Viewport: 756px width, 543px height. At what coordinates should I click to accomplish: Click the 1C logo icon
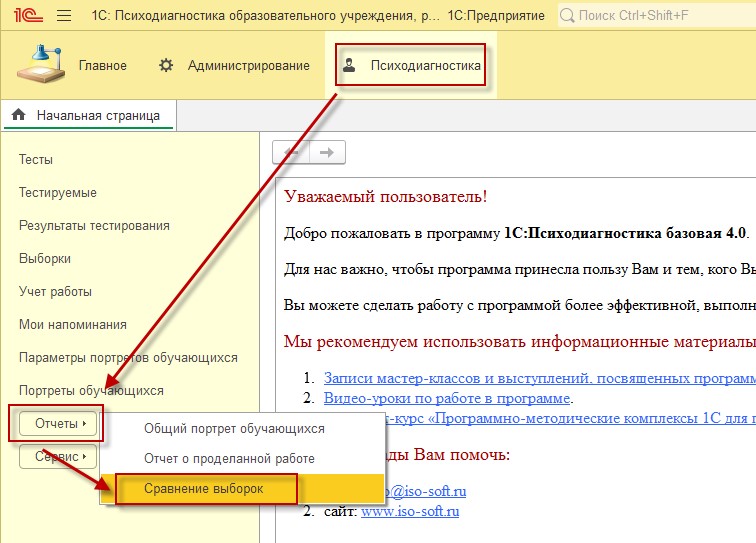28,15
